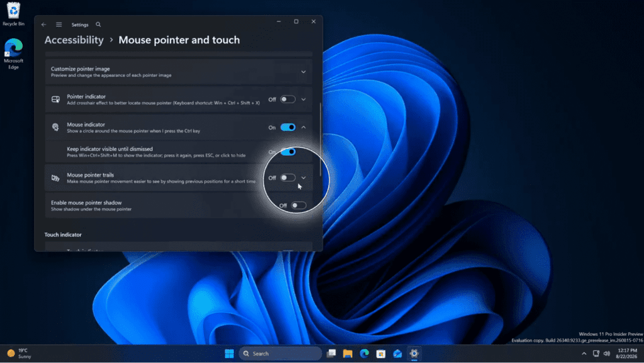
Task: Enable the mouse pointer shadow toggle
Action: 299,205
